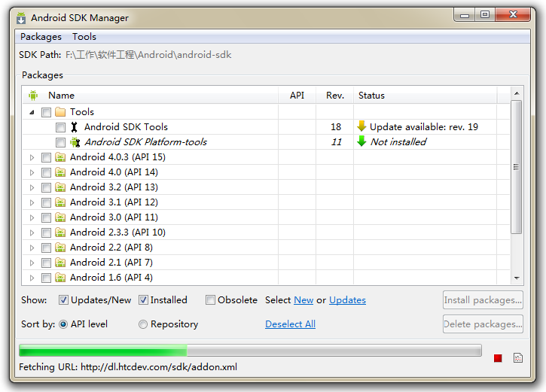Click the Android 3.1 (API 12) folder icon
The image size is (546, 392).
point(60,202)
